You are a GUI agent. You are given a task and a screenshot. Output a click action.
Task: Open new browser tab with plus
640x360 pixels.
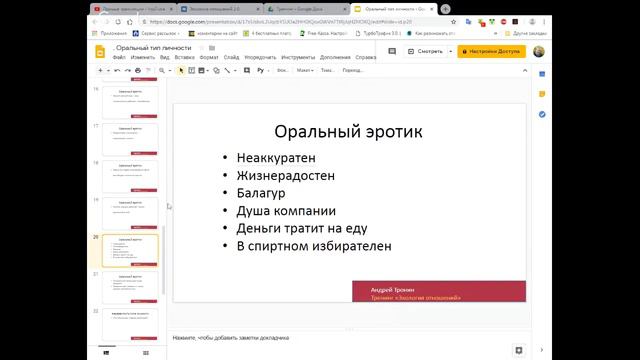(445, 9)
